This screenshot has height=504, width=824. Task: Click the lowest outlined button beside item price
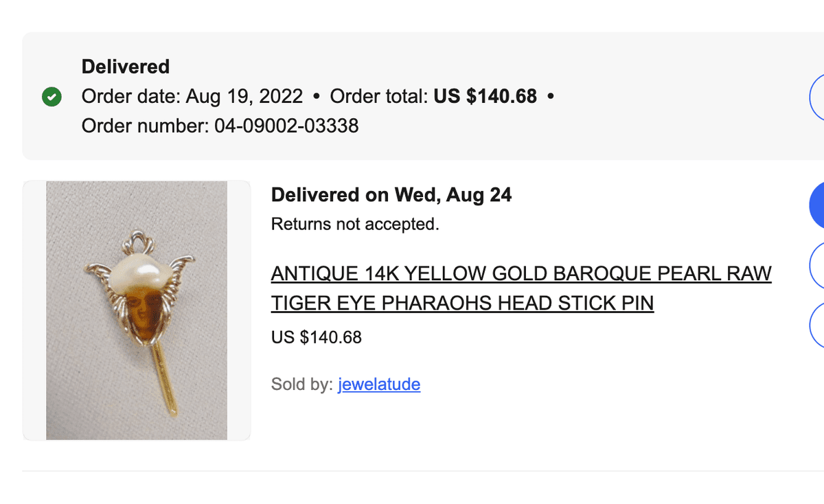pos(817,324)
